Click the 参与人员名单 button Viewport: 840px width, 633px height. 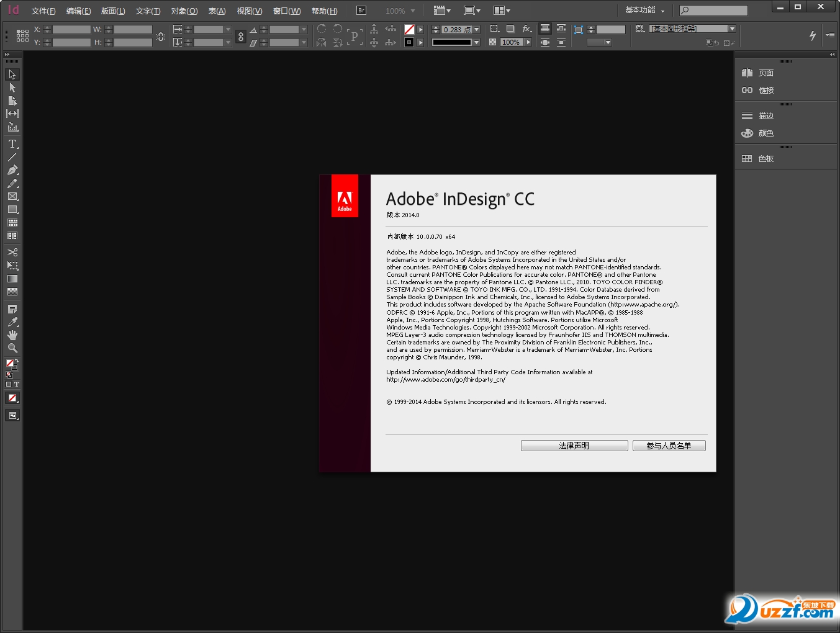pos(669,446)
